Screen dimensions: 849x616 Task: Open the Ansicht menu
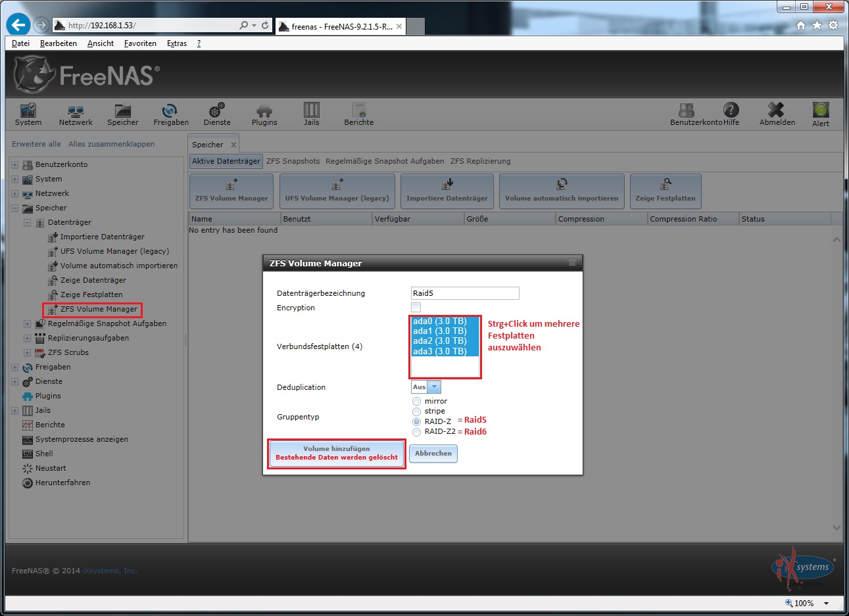(x=101, y=43)
